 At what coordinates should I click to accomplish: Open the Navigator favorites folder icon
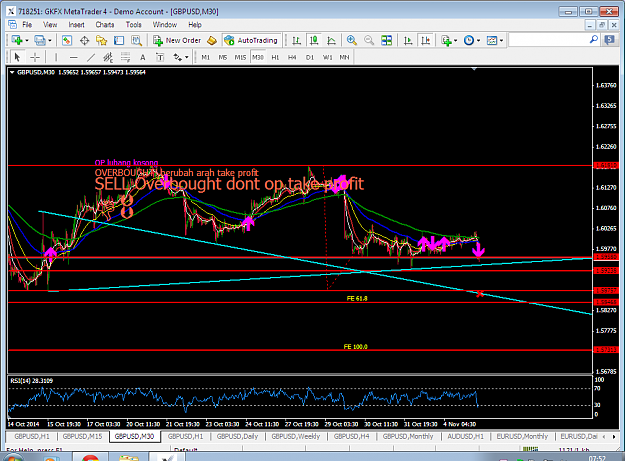(x=102, y=40)
